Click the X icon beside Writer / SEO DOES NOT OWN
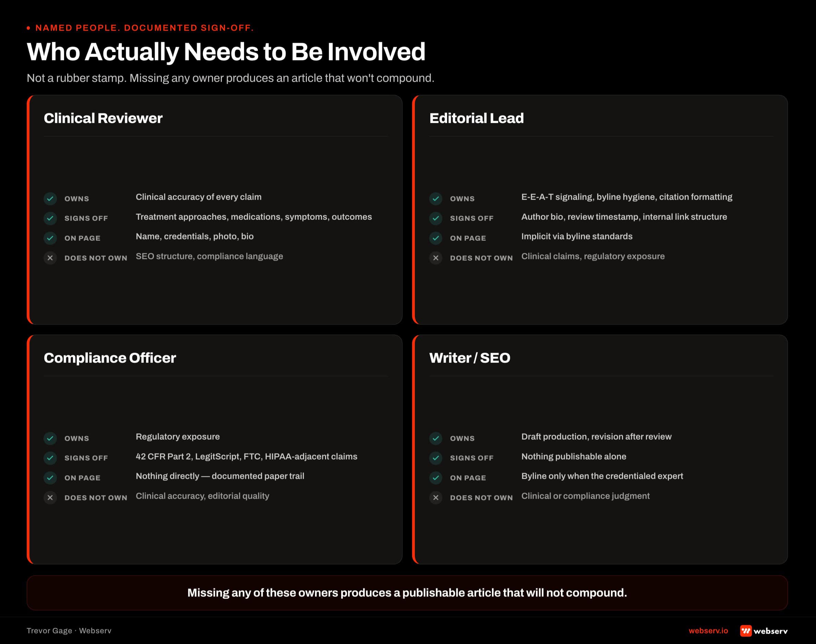The height and width of the screenshot is (644, 816). pos(436,498)
